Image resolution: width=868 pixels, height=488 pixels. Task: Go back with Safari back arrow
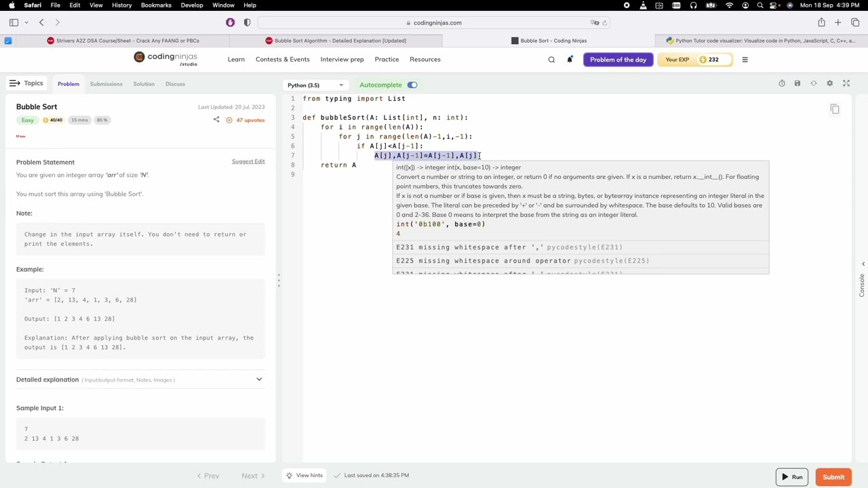click(41, 22)
